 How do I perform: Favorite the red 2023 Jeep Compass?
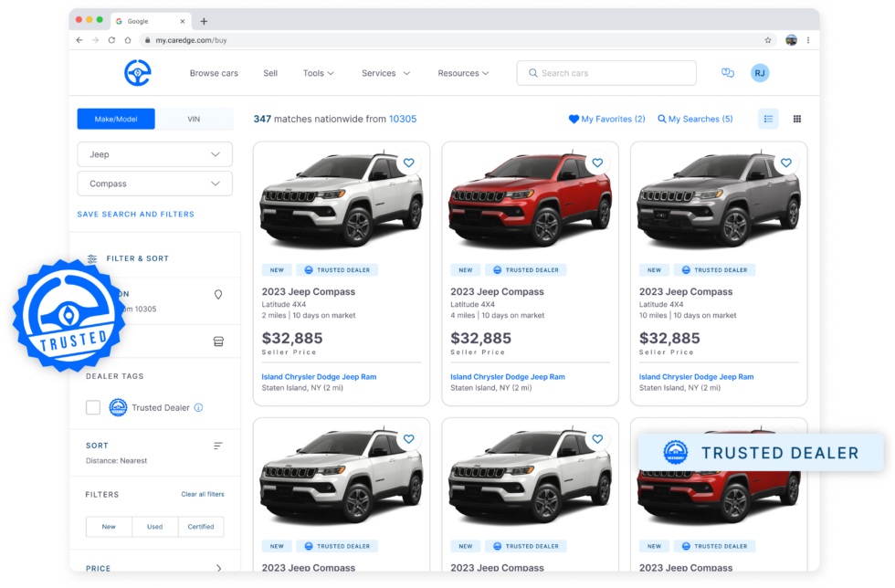point(597,163)
